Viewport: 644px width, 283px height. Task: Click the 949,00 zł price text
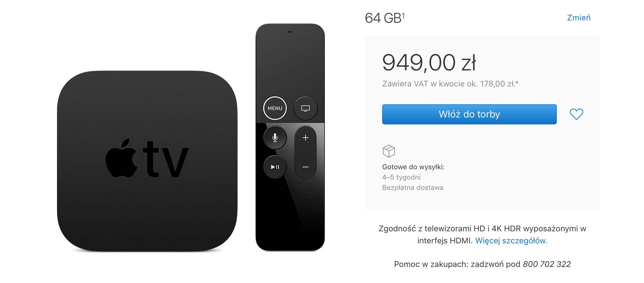[429, 63]
